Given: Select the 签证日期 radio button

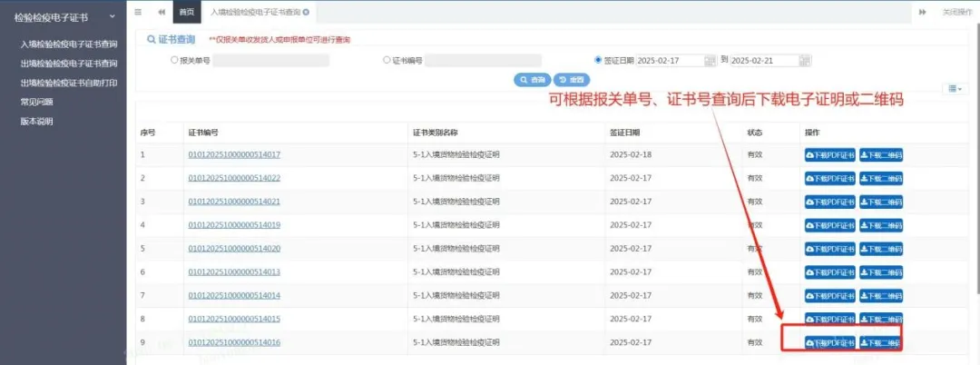Looking at the screenshot, I should tap(598, 60).
